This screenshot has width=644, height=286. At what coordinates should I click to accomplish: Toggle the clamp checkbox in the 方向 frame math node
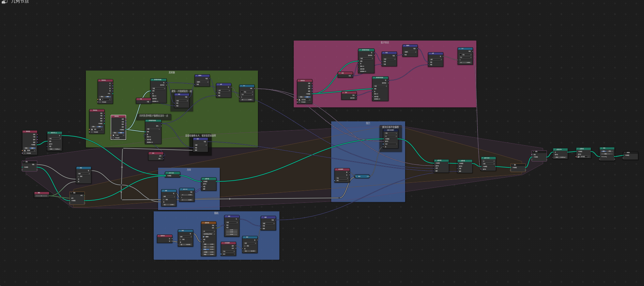pyautogui.click(x=164, y=199)
